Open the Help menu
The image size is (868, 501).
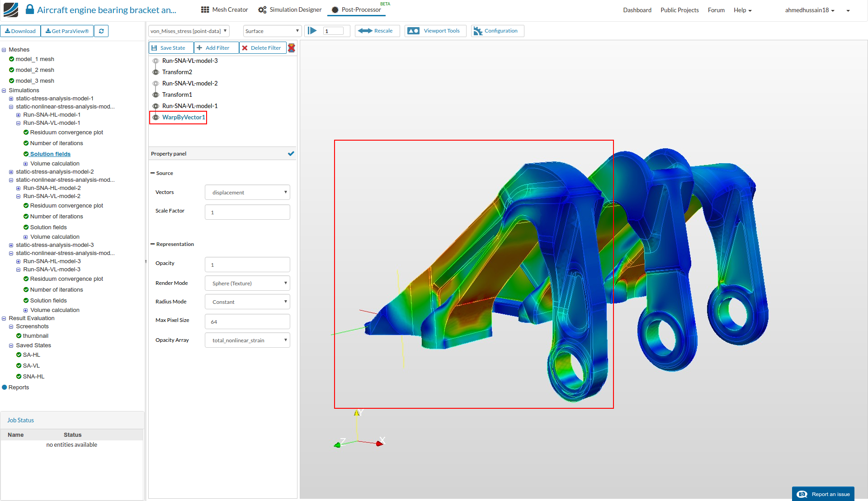click(742, 10)
